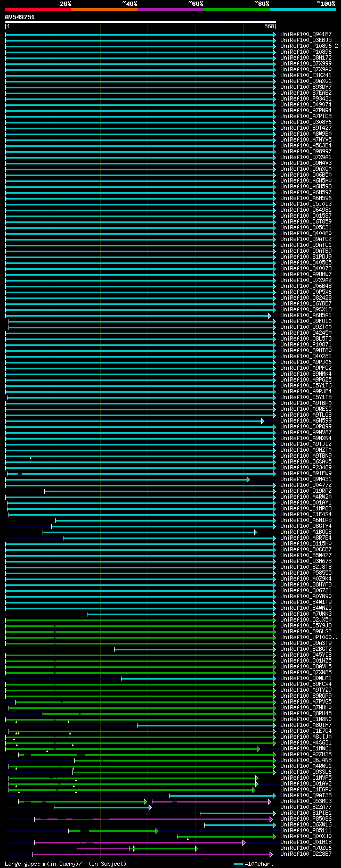341x868 pixels.
Task: Open hit UniRef100_A7NYV5
Action: (x=306, y=139)
